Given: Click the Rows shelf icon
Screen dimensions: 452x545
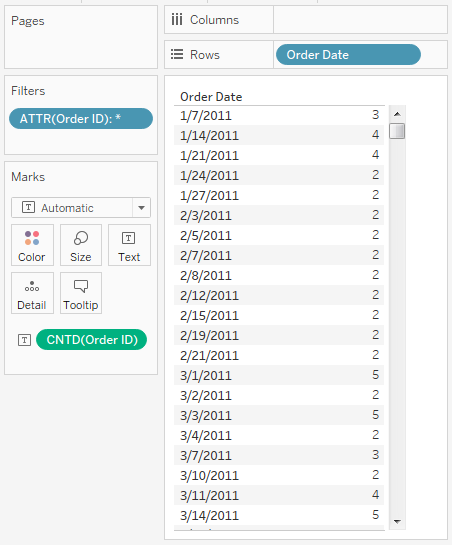Looking at the screenshot, I should point(177,54).
